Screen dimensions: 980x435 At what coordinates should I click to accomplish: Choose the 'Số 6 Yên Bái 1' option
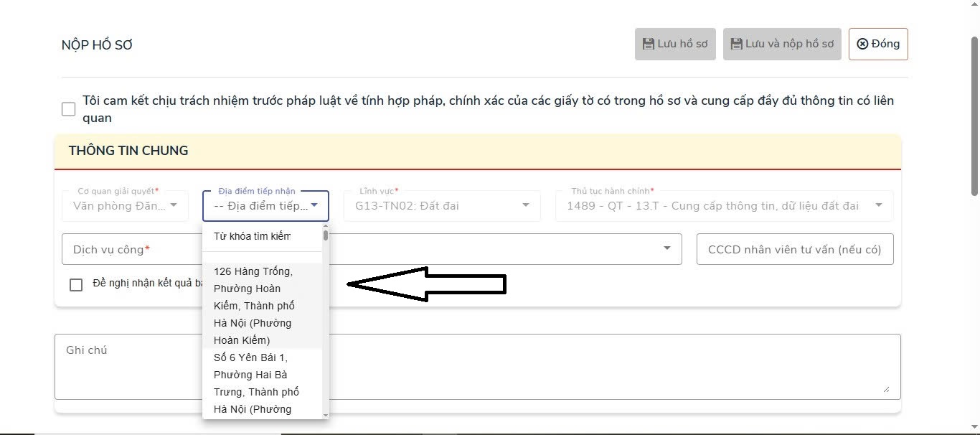coord(255,383)
